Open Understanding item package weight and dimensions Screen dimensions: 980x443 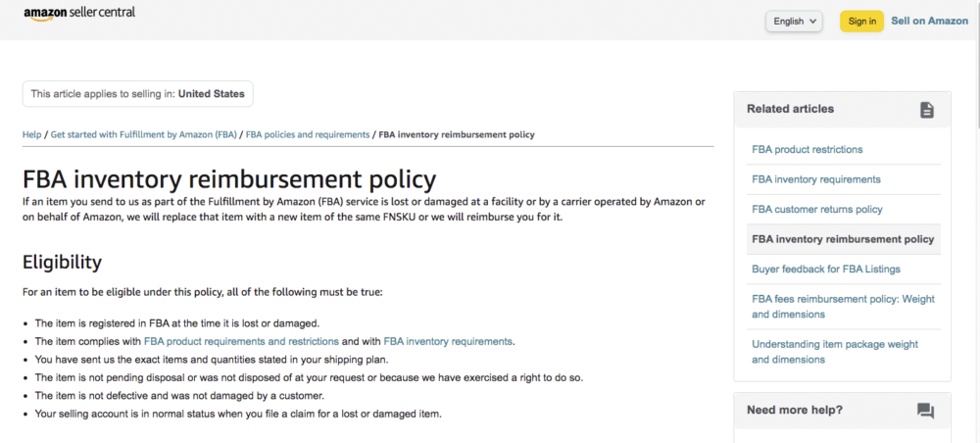tap(835, 352)
